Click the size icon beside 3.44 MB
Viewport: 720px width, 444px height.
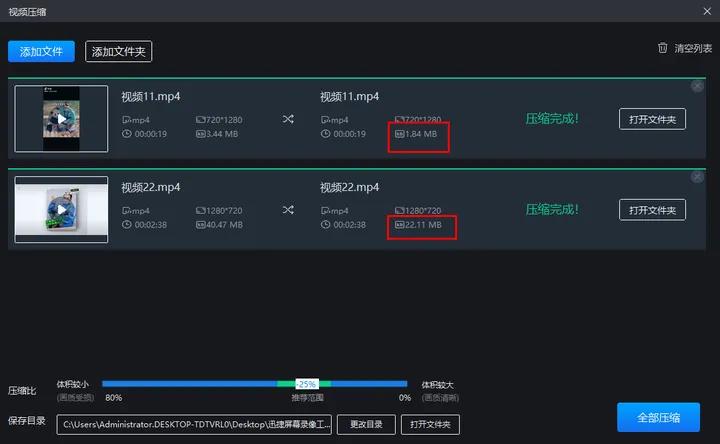point(201,134)
